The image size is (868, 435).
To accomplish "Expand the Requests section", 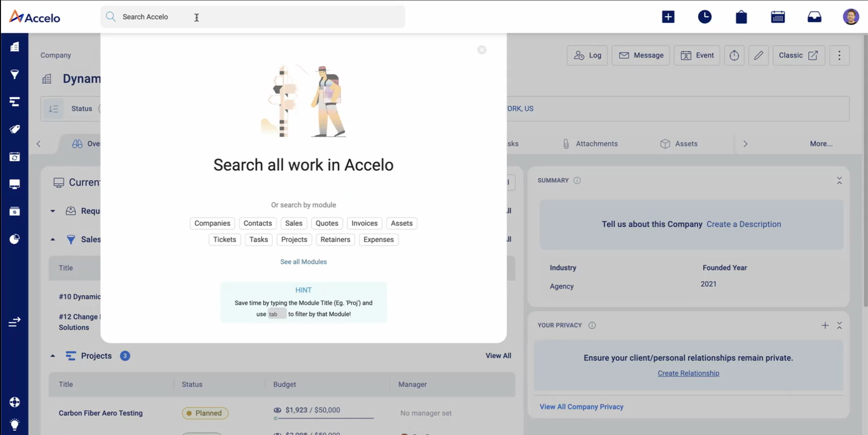I will pyautogui.click(x=53, y=211).
